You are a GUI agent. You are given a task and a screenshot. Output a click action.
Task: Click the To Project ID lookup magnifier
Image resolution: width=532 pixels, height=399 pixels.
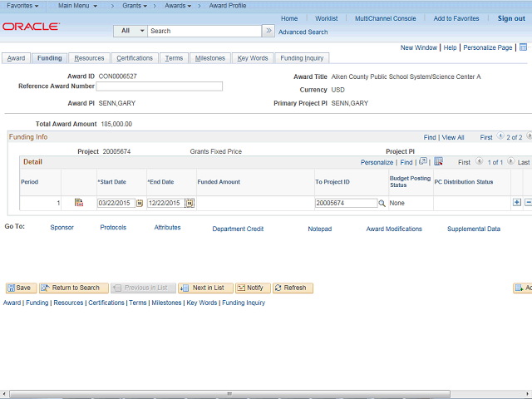tap(382, 203)
